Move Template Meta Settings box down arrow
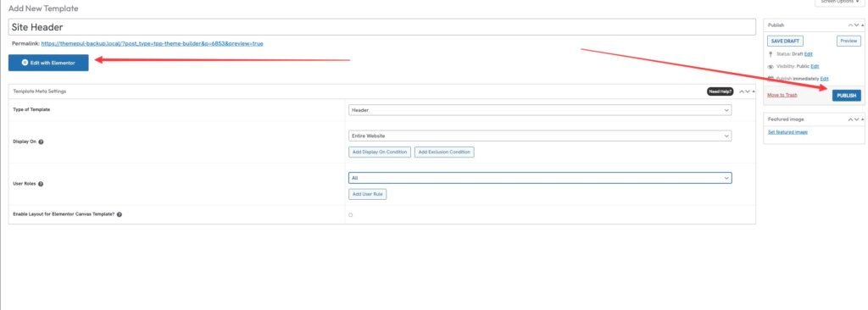This screenshot has width=868, height=310. click(x=748, y=91)
